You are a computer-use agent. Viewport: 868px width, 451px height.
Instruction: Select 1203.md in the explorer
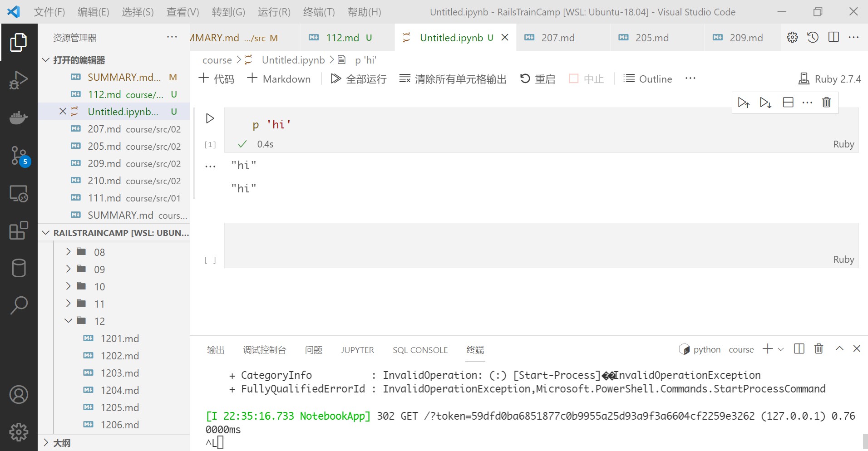coord(119,373)
